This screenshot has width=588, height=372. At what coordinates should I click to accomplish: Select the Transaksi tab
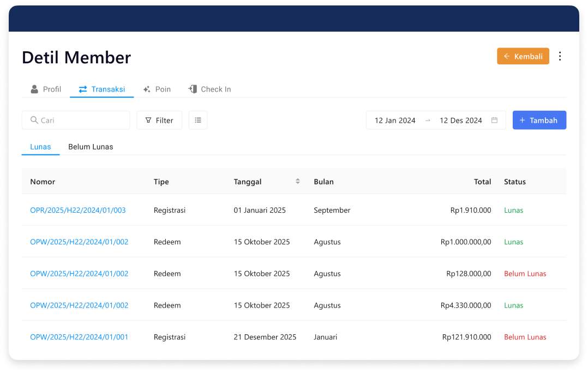(101, 89)
